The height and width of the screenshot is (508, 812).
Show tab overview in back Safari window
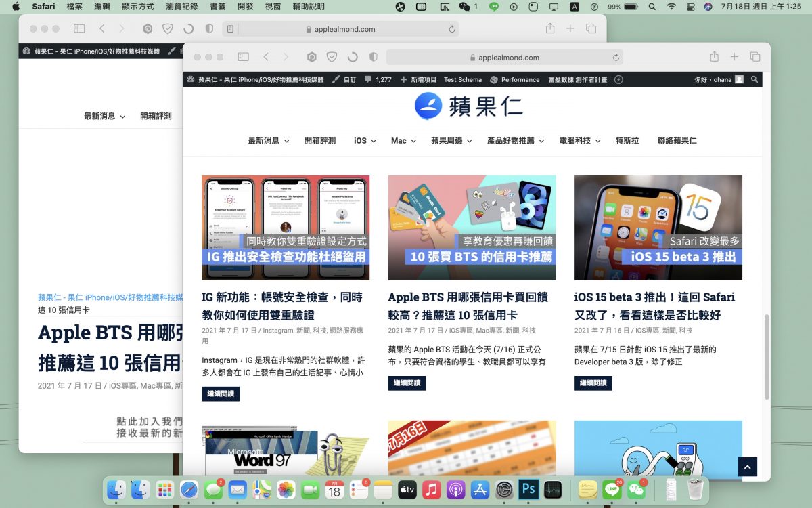(x=591, y=28)
